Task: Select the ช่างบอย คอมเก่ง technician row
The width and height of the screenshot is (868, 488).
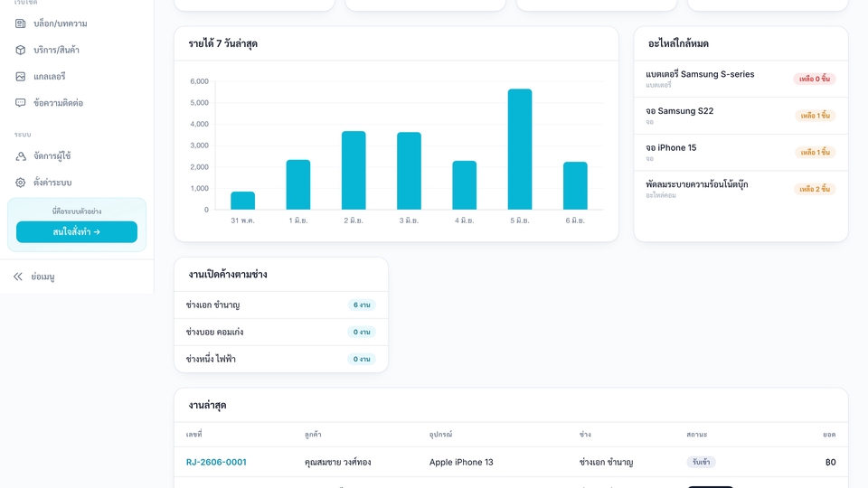Action: pos(281,332)
